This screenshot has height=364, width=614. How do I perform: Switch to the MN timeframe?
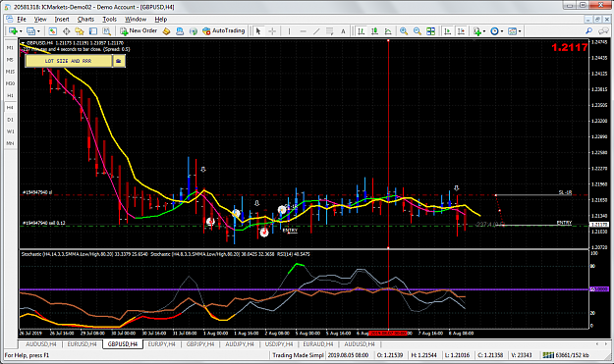click(10, 143)
